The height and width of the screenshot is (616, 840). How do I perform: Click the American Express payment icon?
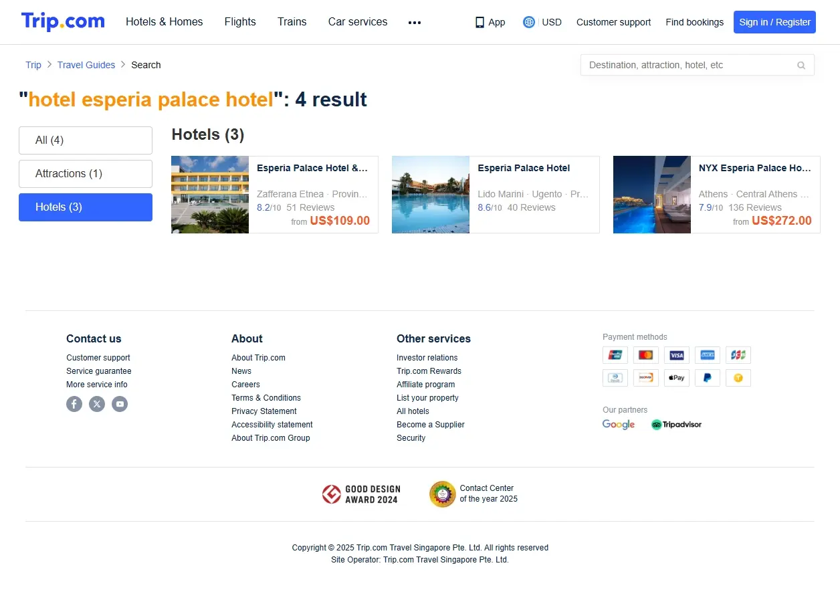point(708,355)
